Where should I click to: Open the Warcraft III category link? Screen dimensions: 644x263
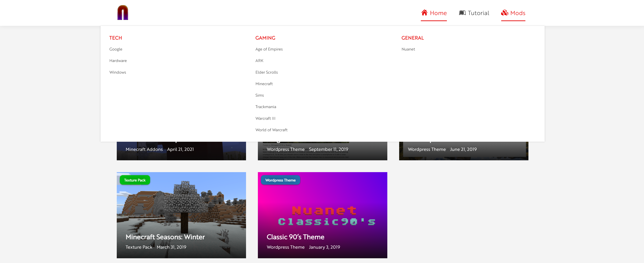tap(265, 119)
